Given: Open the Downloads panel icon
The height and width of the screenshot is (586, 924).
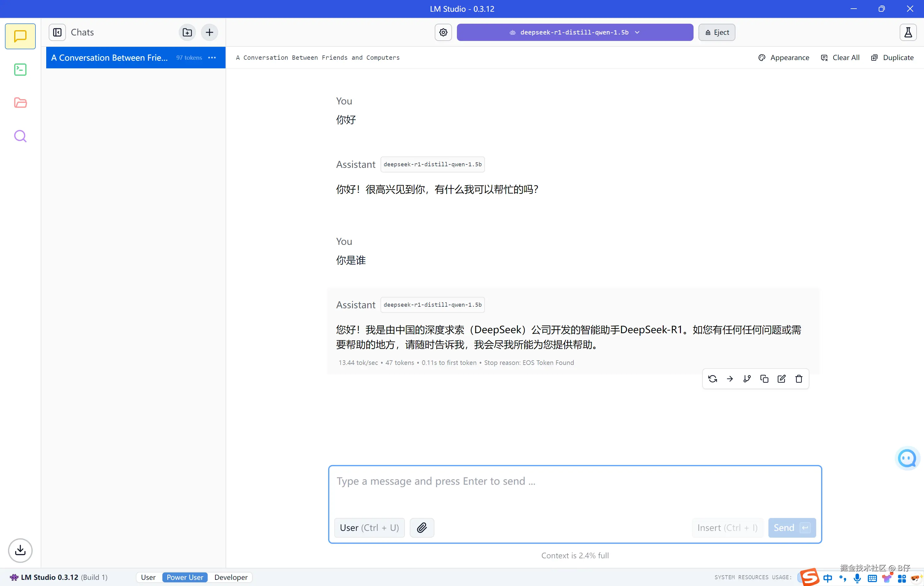Looking at the screenshot, I should tap(20, 550).
